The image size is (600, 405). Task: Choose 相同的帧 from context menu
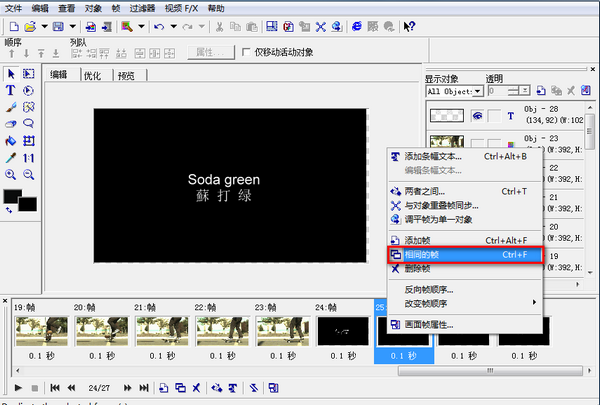465,255
